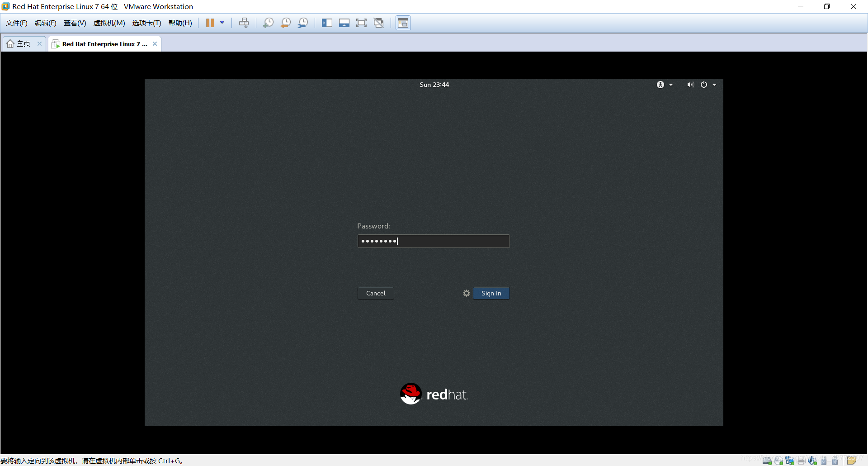868x466 pixels.
Task: Click the hard disk status icon
Action: click(767, 460)
